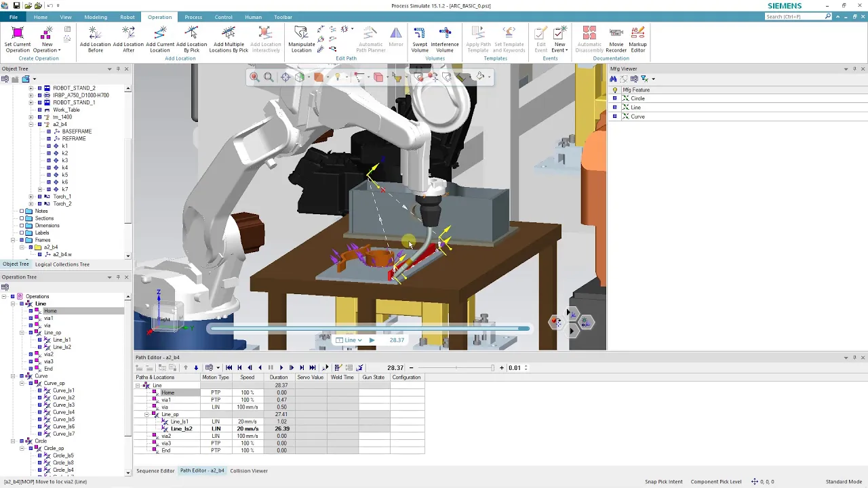Screen dimensions: 868x488
Task: Click the Swept Volume icon
Action: (420, 33)
